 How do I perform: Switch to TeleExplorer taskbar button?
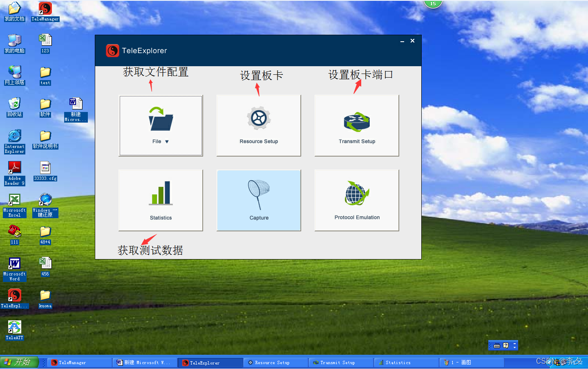(211, 362)
